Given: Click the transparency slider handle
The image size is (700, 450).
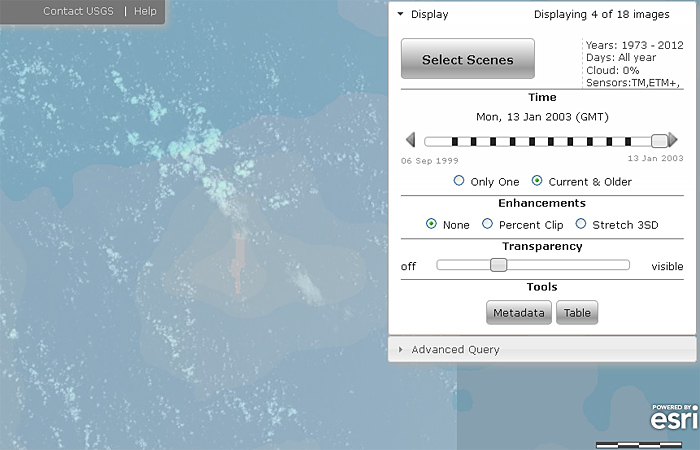Looking at the screenshot, I should tap(498, 265).
